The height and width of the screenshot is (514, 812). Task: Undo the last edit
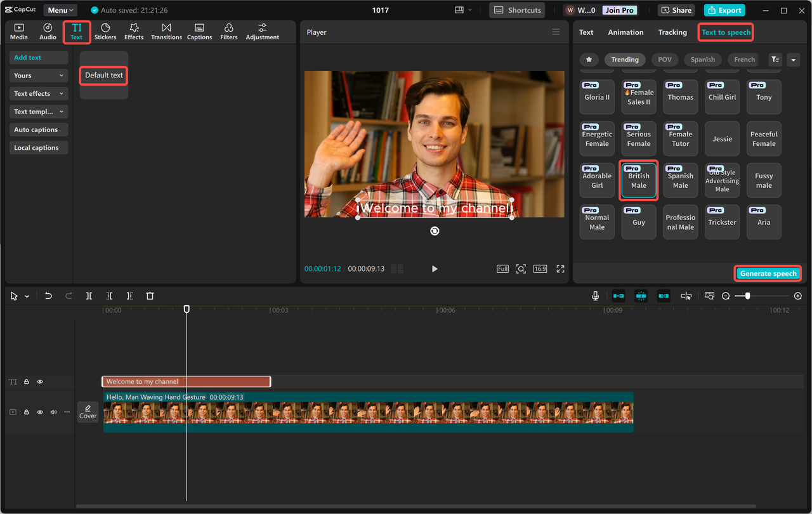point(48,295)
